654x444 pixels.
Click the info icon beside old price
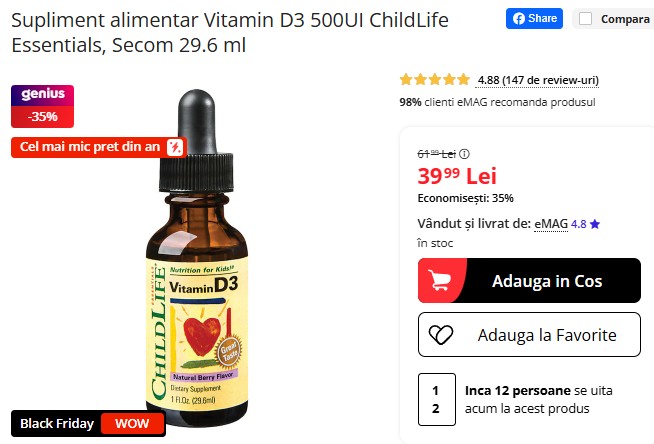[464, 154]
